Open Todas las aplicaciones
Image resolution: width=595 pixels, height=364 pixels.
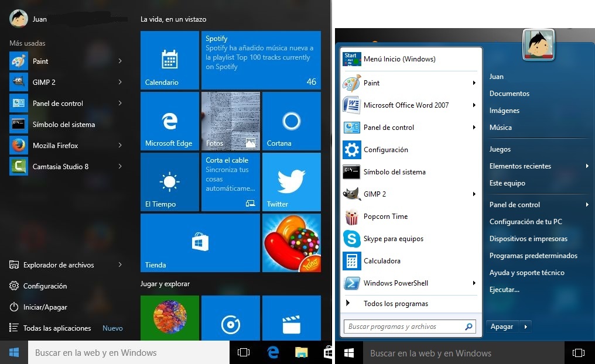pos(50,328)
